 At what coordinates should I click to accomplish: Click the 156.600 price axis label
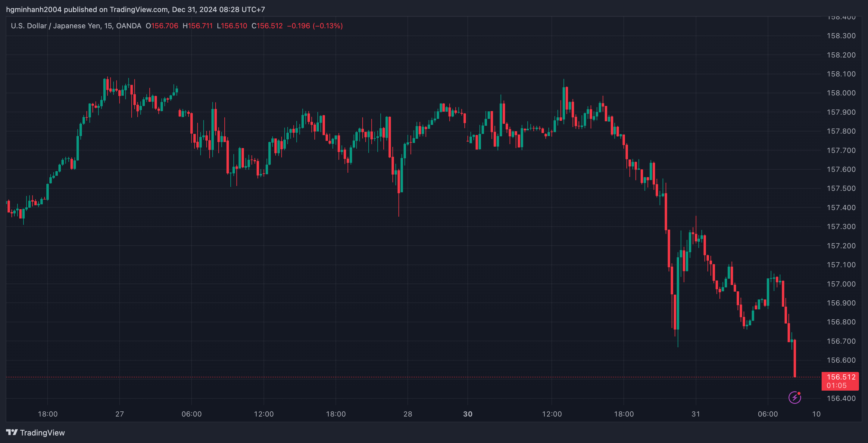click(841, 360)
